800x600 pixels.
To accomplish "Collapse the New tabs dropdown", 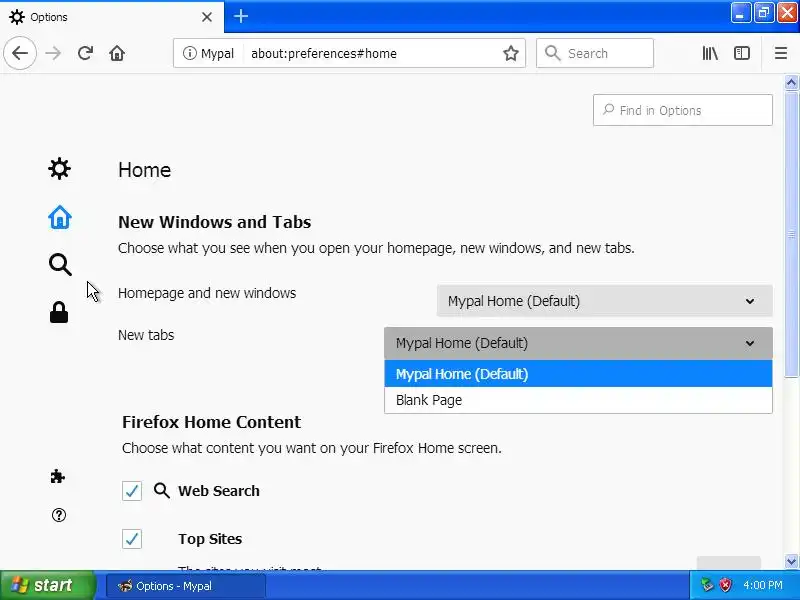I will point(578,343).
